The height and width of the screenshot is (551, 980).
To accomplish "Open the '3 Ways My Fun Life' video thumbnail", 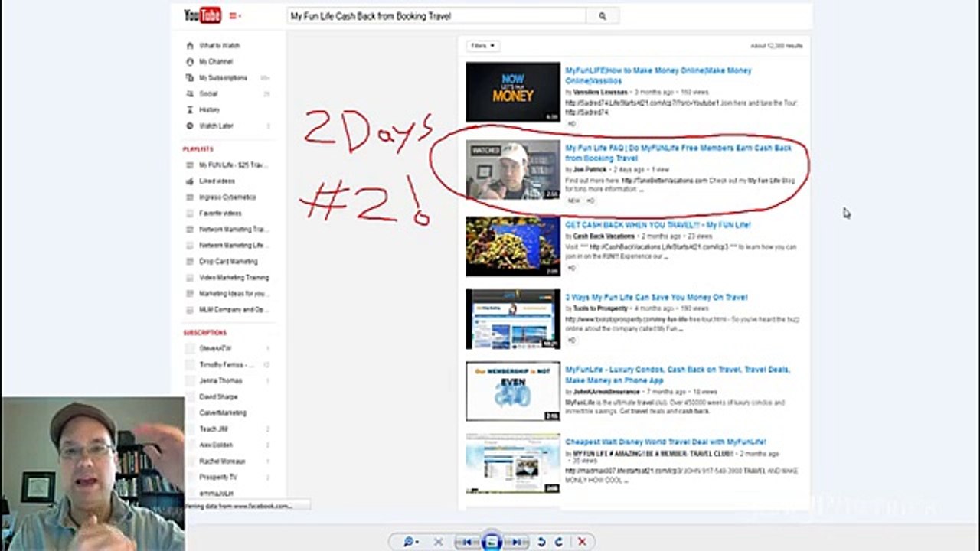I will (513, 319).
